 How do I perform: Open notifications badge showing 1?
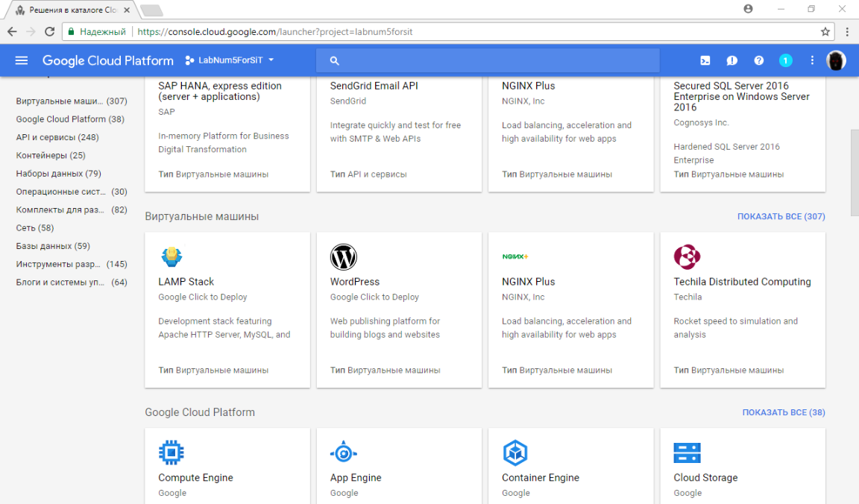[x=786, y=60]
